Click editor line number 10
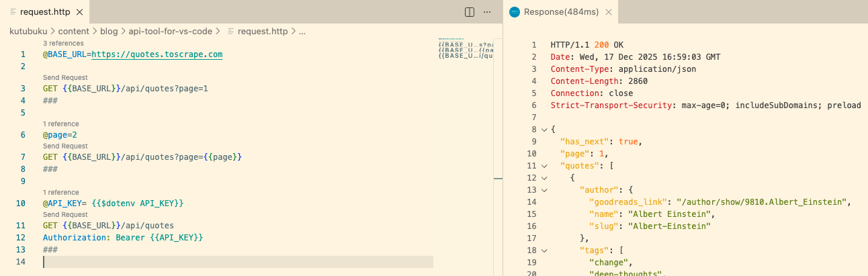868x276 pixels. click(21, 203)
